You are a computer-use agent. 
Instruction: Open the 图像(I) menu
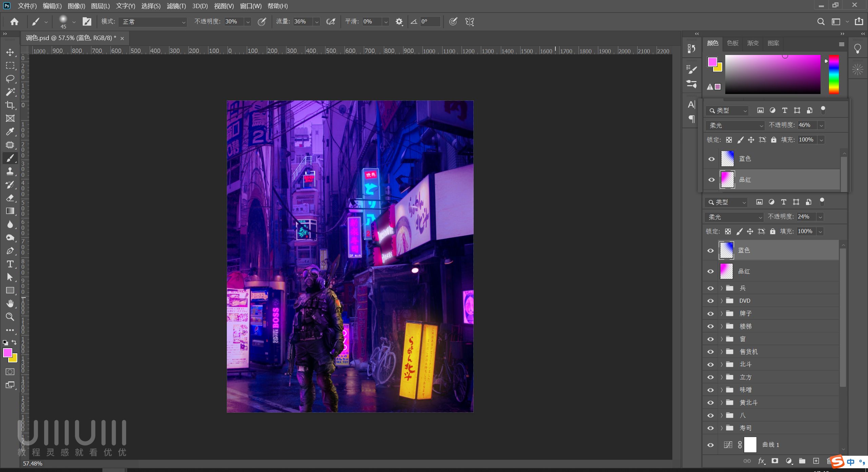(x=76, y=6)
